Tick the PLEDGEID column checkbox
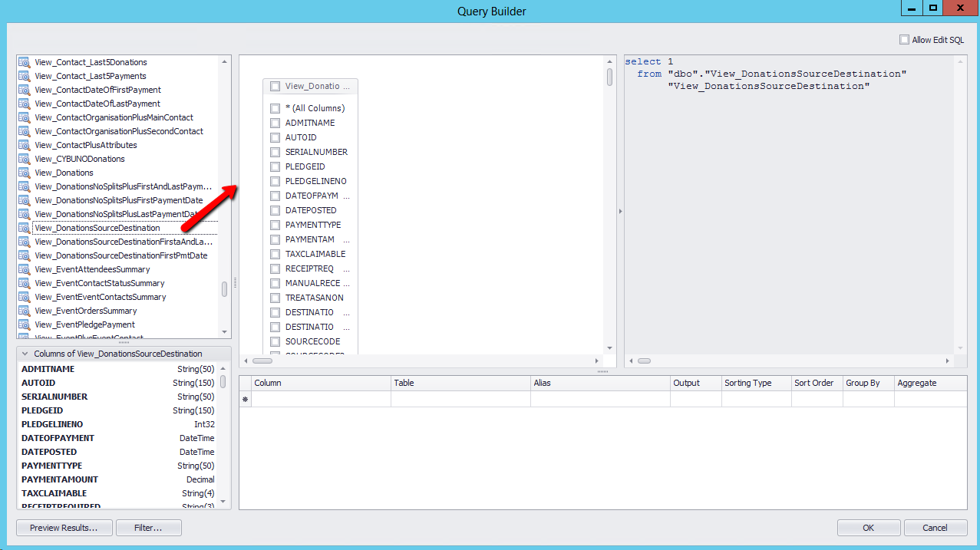Image resolution: width=980 pixels, height=550 pixels. (x=275, y=166)
